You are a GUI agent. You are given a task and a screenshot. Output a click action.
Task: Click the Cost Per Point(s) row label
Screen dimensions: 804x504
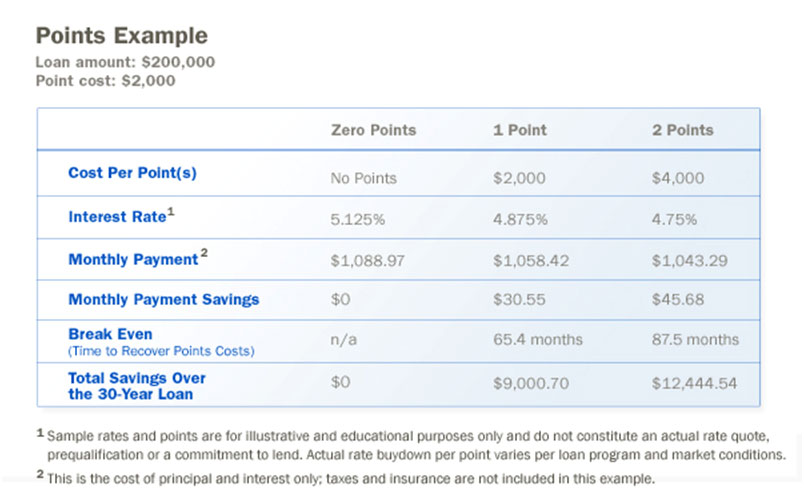132,173
